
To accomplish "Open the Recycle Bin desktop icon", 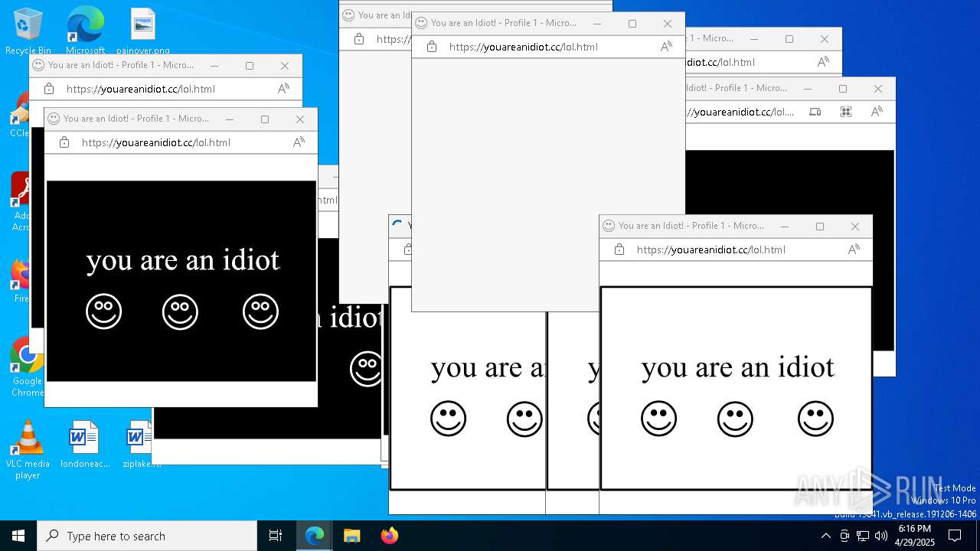I will click(28, 31).
